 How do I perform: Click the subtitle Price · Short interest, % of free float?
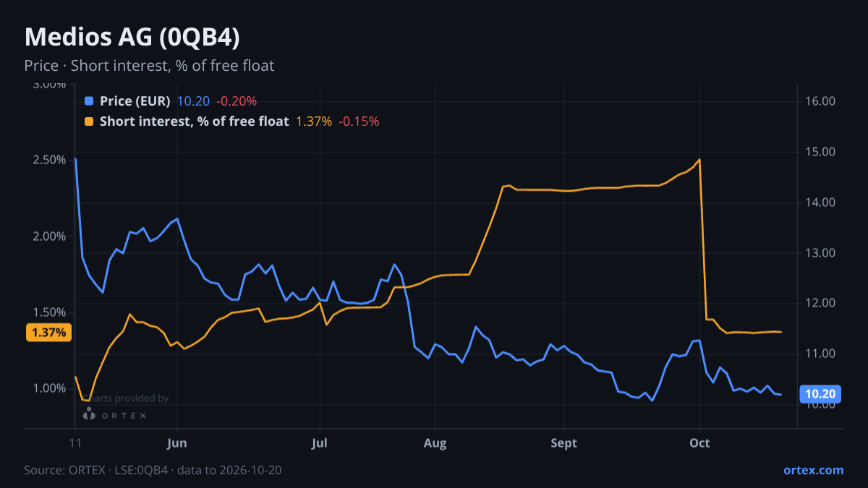coord(149,66)
